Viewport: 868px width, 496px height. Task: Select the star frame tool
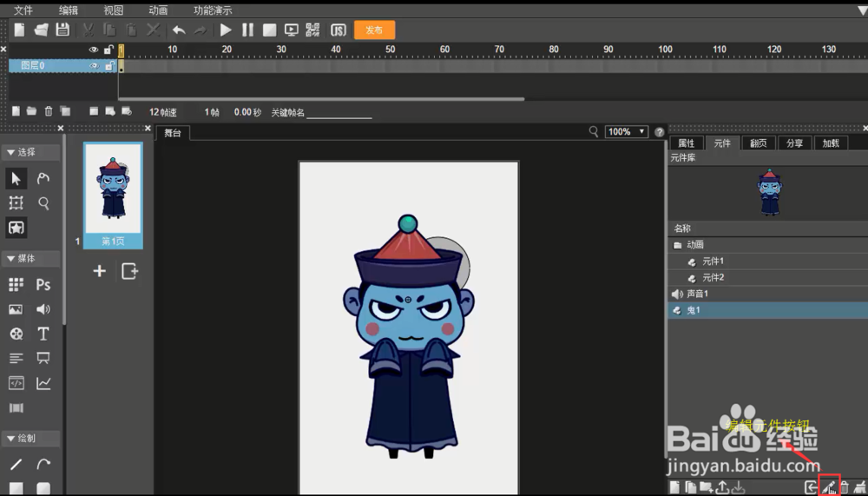tap(16, 228)
